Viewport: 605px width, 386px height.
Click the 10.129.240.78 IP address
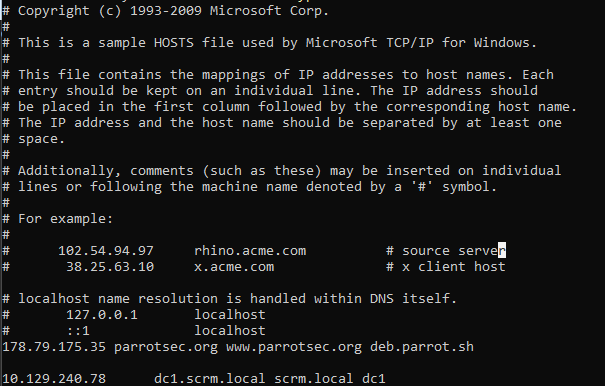tap(54, 379)
